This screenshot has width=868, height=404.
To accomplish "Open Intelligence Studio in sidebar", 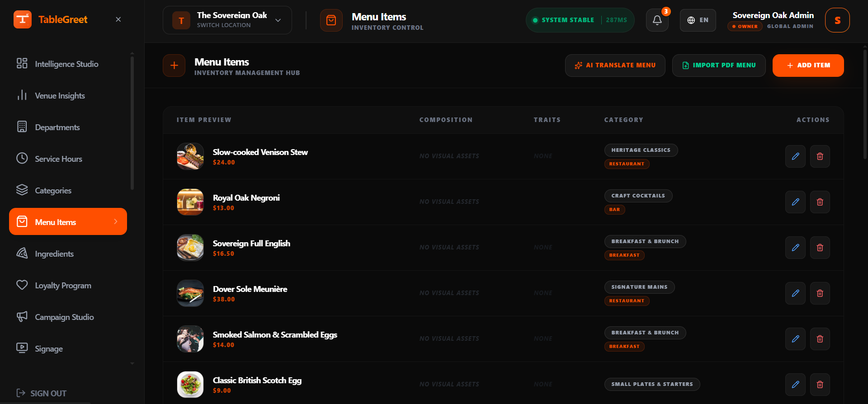I will tap(68, 64).
